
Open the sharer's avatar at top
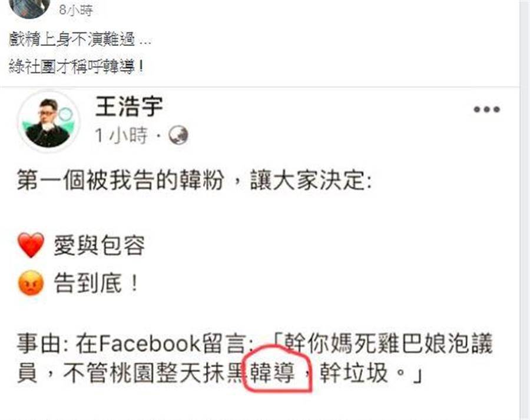(x=29, y=8)
